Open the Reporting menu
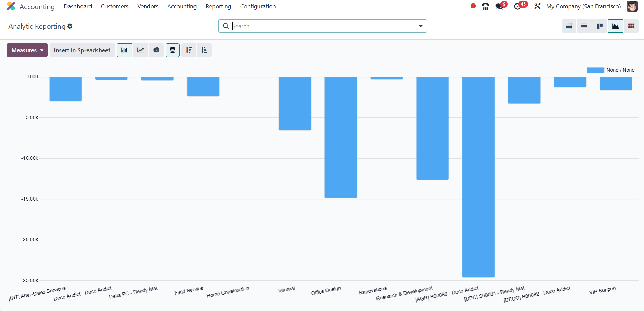The image size is (644, 311). 218,6
